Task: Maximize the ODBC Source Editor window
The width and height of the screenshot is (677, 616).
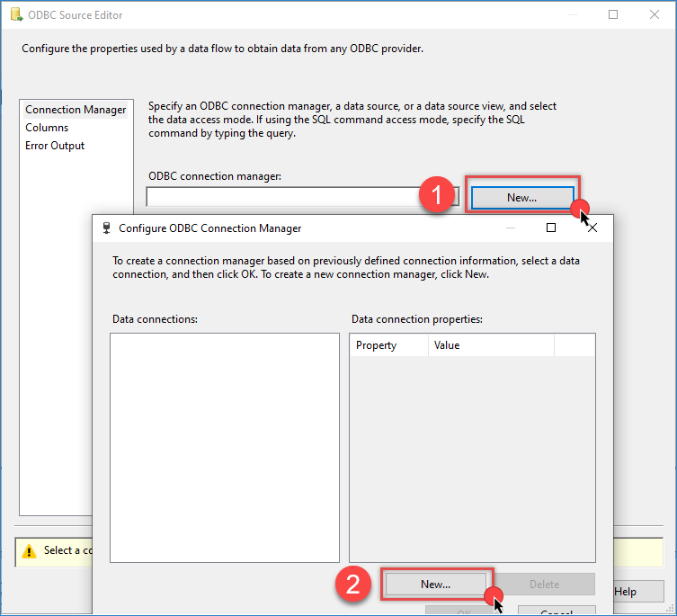Action: click(613, 15)
